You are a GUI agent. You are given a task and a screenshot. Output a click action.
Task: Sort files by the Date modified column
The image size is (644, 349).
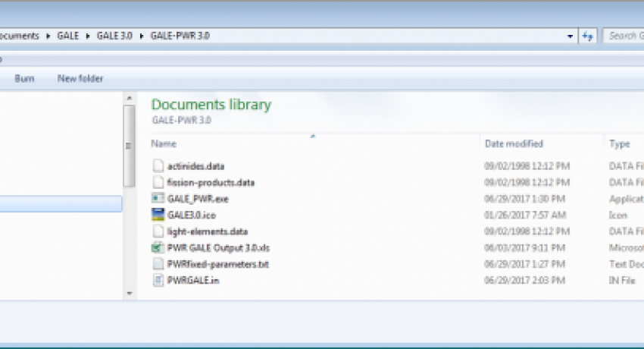(514, 144)
